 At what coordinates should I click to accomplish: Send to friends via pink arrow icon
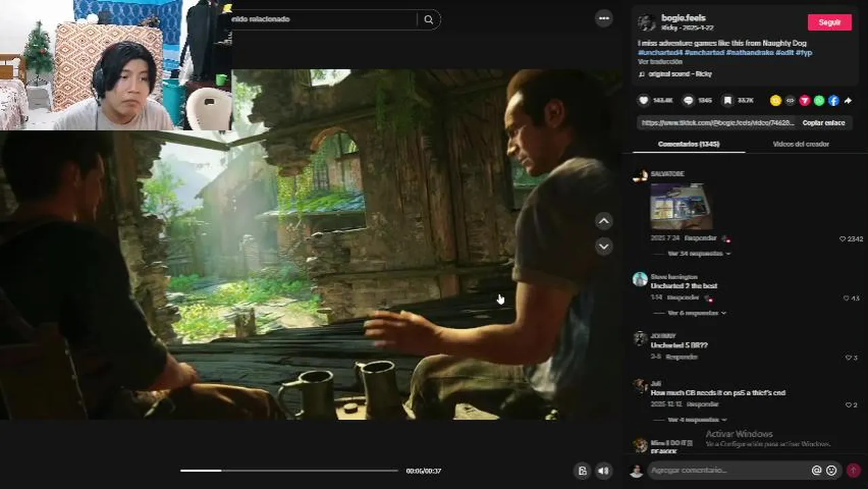click(804, 101)
